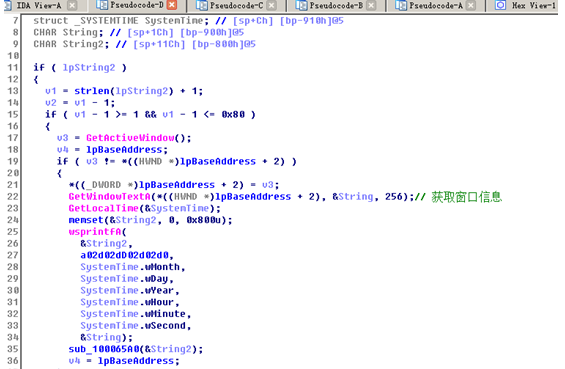Click wsprintfA function name
This screenshot has width=565, height=369.
coord(95,232)
